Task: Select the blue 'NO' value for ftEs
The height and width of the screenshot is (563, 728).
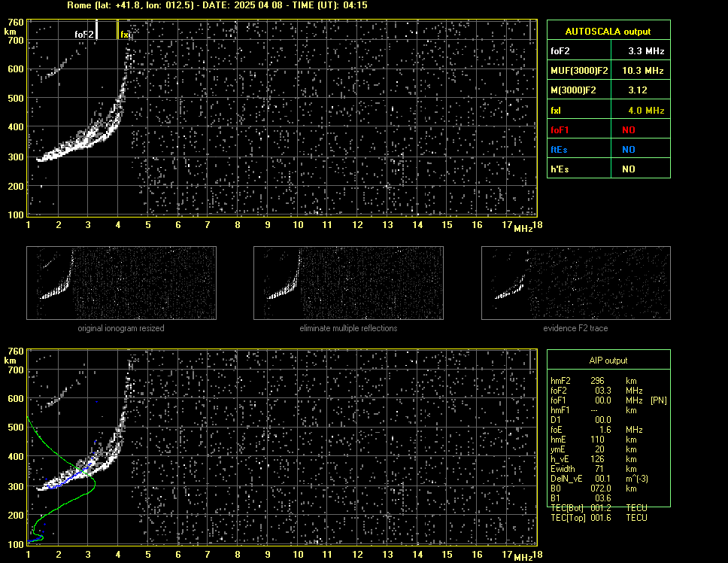Action: (x=629, y=150)
